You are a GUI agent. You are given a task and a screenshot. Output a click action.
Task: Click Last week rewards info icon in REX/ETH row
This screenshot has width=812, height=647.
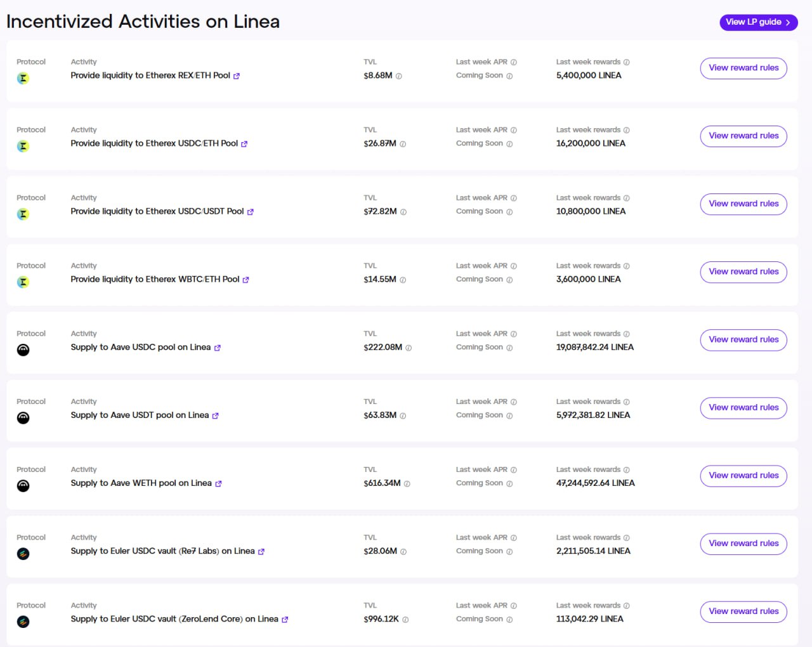pyautogui.click(x=627, y=62)
